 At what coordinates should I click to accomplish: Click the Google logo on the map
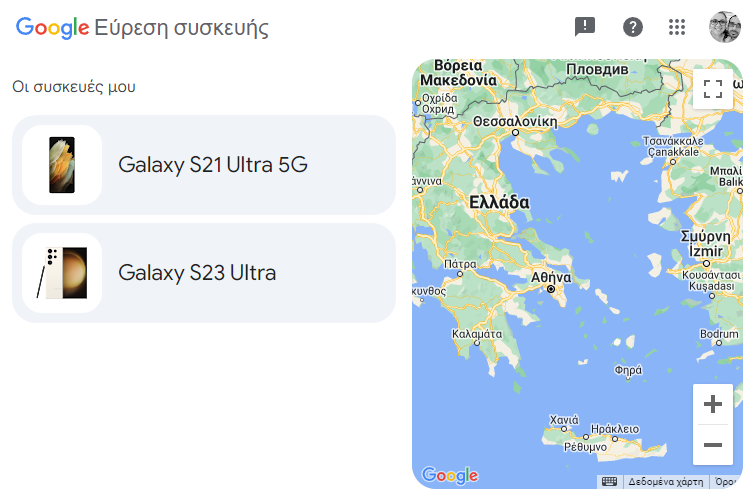450,475
